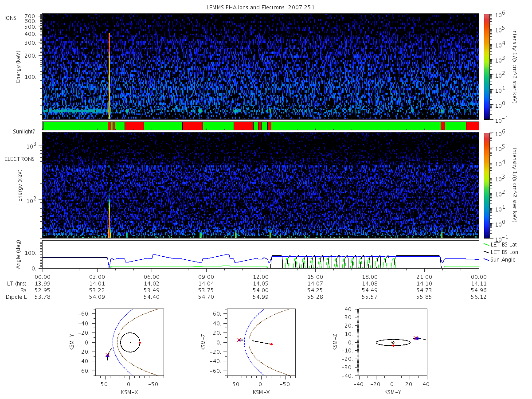Click the orange ion intensity spike
Viewport: 532px width, 399px height.
point(109,75)
